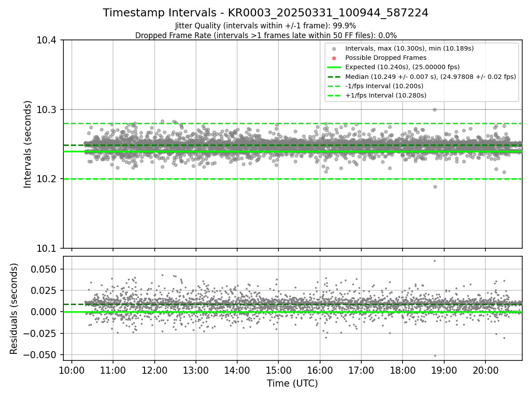The width and height of the screenshot is (532, 399).
Task: Click the lowest residual outlier point near −0.050
Action: [x=435, y=356]
